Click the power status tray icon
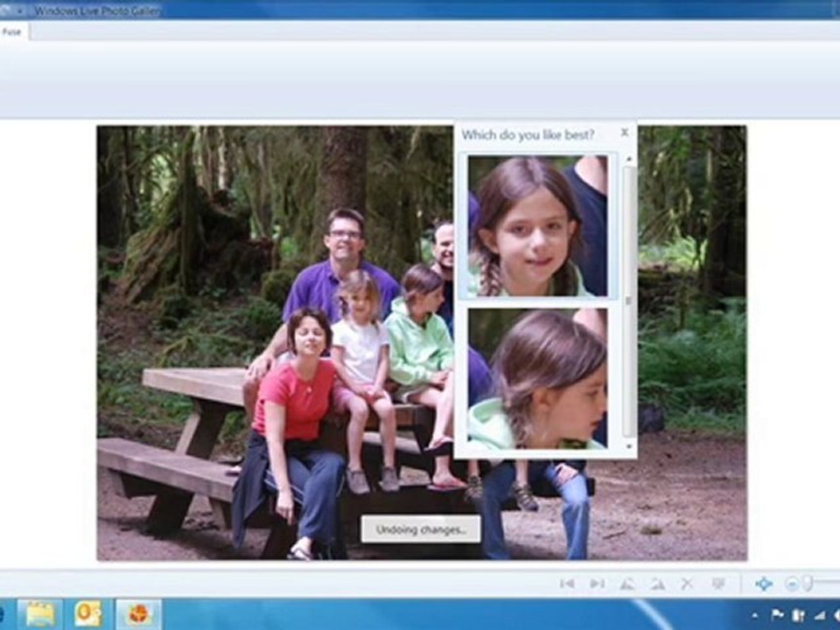This screenshot has width=840, height=630. pyautogui.click(x=798, y=615)
